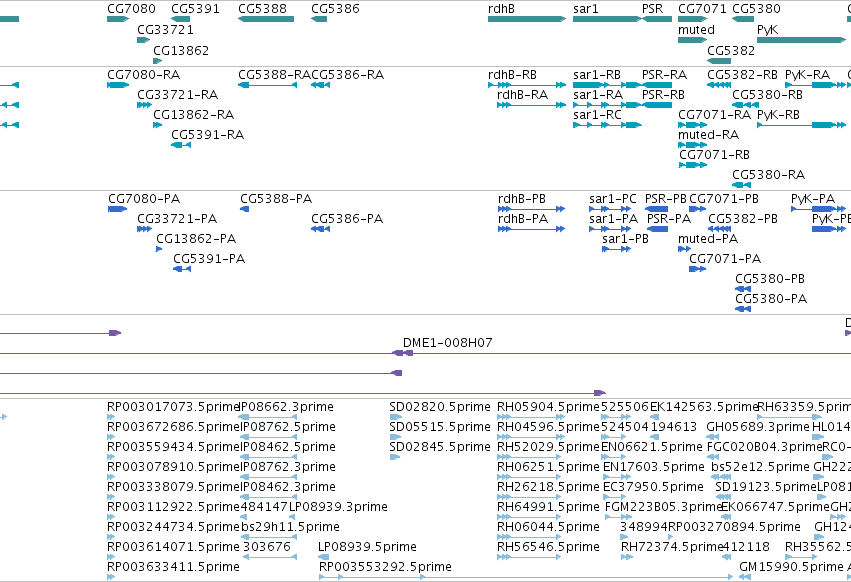The width and height of the screenshot is (851, 582).
Task: Select the CG7071-PA protein
Action: coord(697,269)
